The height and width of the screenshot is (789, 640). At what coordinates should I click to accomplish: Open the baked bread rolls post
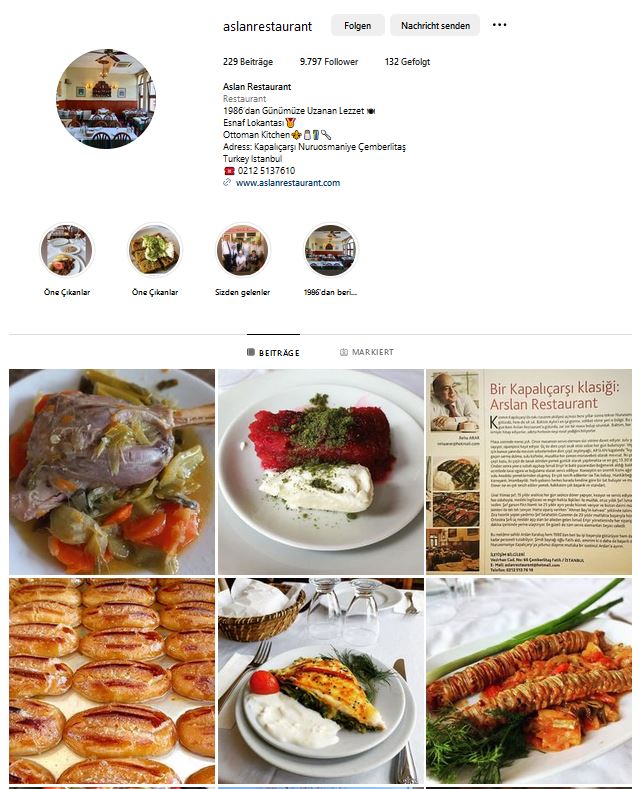112,681
